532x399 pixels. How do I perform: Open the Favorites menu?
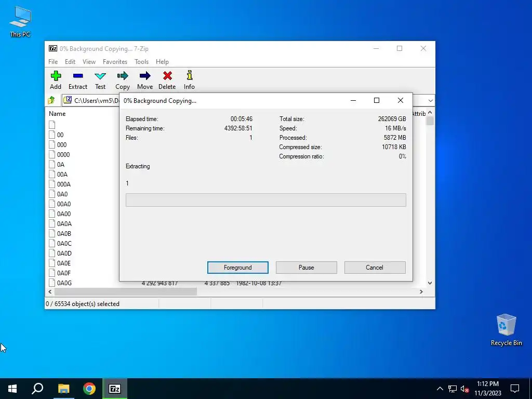click(x=115, y=62)
